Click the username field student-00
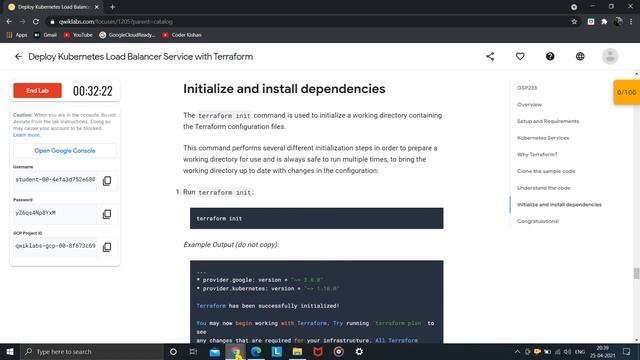Image resolution: width=640 pixels, height=360 pixels. click(x=55, y=180)
